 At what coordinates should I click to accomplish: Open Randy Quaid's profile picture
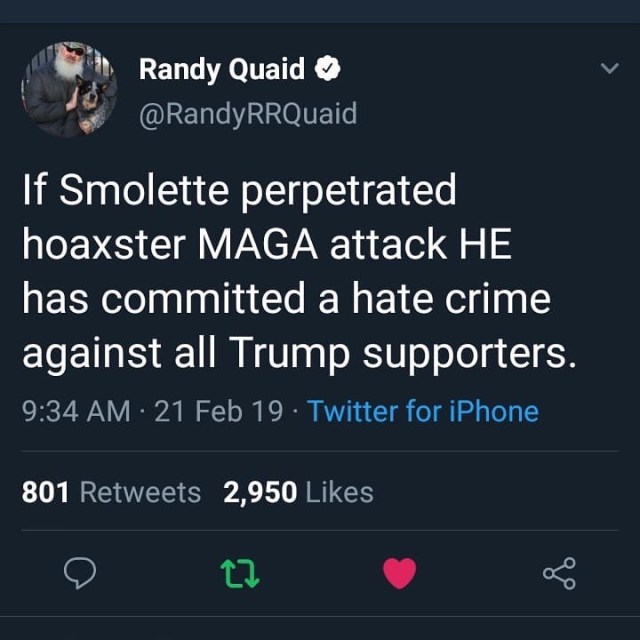coord(68,89)
